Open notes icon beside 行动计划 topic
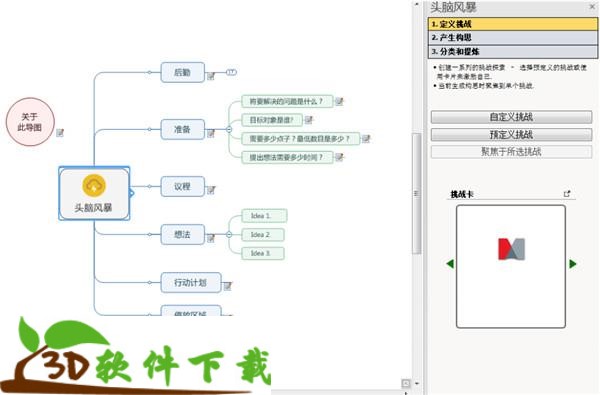Image resolution: width=600 pixels, height=395 pixels. pyautogui.click(x=227, y=286)
